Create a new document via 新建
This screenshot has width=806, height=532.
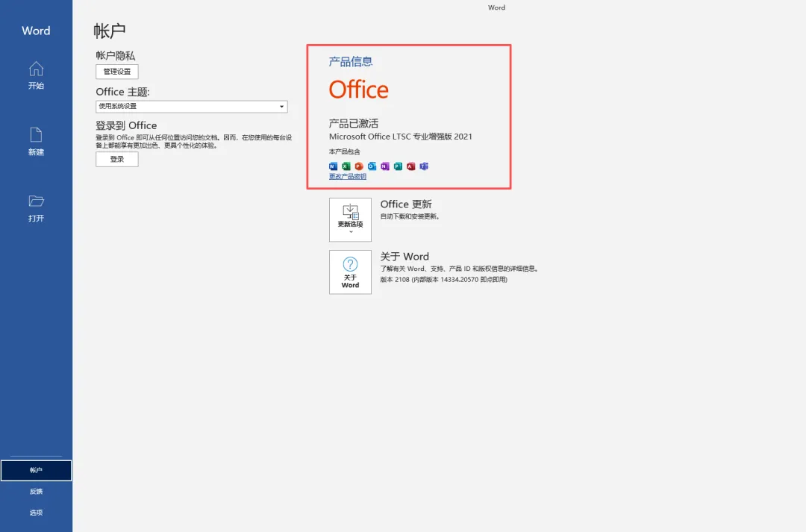pos(36,141)
